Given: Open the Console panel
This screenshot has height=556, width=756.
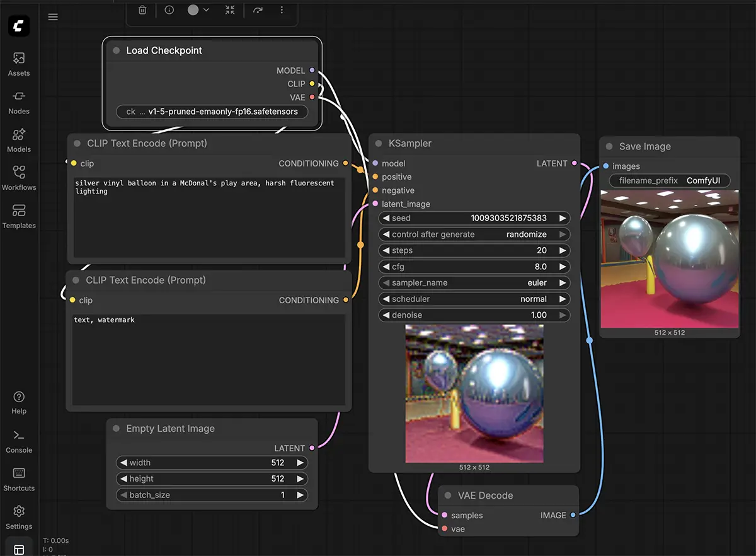Looking at the screenshot, I should [x=19, y=441].
